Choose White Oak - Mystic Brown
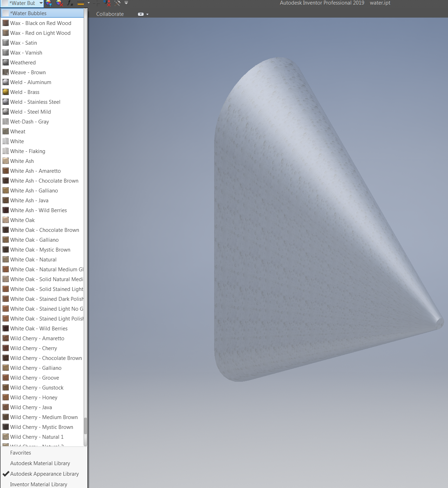This screenshot has height=488, width=448. click(x=42, y=250)
